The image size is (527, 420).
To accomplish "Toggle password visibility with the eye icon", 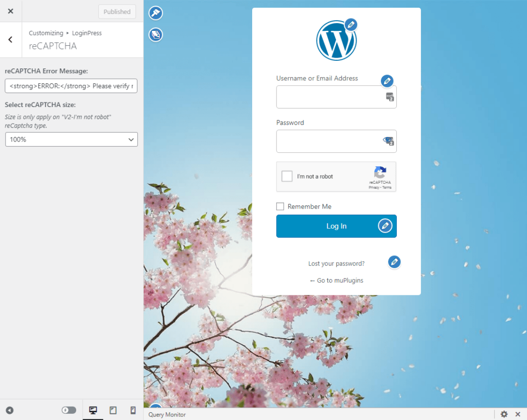I will pyautogui.click(x=388, y=141).
